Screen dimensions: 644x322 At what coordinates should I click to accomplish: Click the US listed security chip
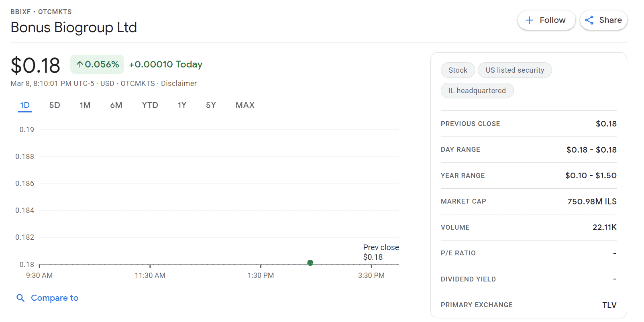tap(515, 70)
